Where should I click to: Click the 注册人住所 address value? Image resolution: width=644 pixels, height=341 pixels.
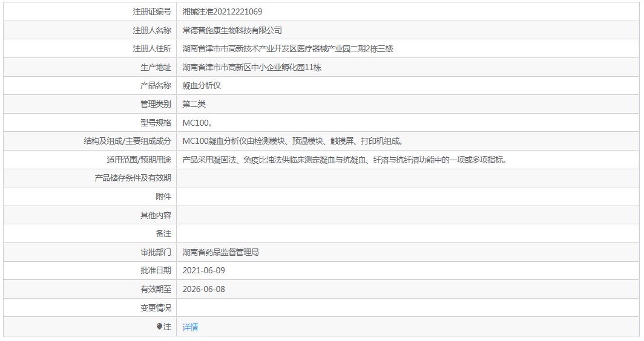click(287, 48)
